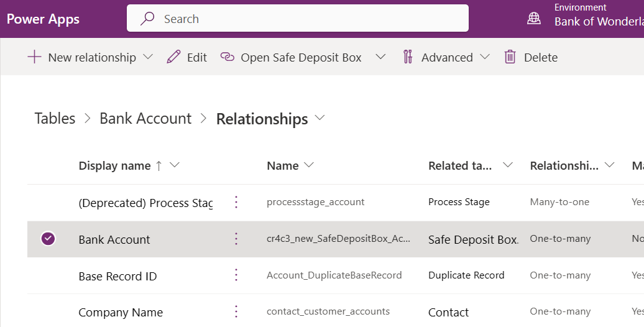This screenshot has height=327, width=644.
Task: Open the Bank Account relationship name
Action: (114, 239)
